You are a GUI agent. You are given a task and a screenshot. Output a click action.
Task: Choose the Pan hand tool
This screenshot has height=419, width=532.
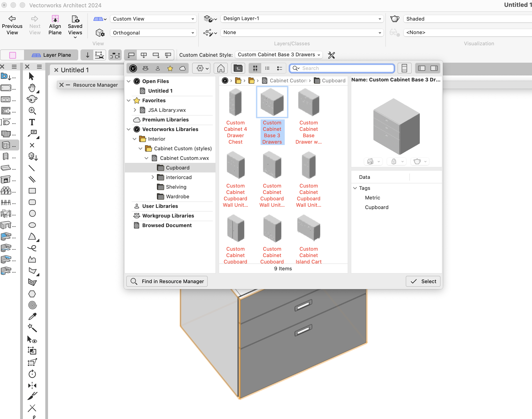[32, 88]
